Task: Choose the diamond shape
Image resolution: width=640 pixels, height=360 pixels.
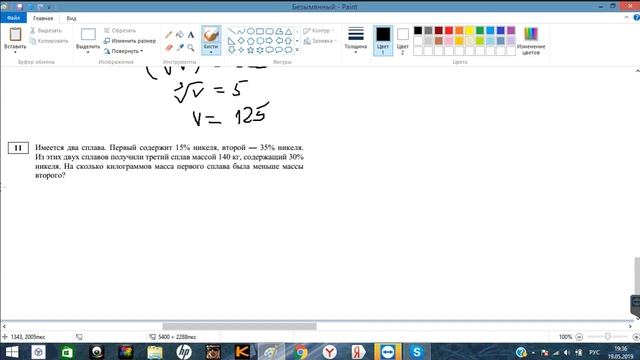Action: 241,40
